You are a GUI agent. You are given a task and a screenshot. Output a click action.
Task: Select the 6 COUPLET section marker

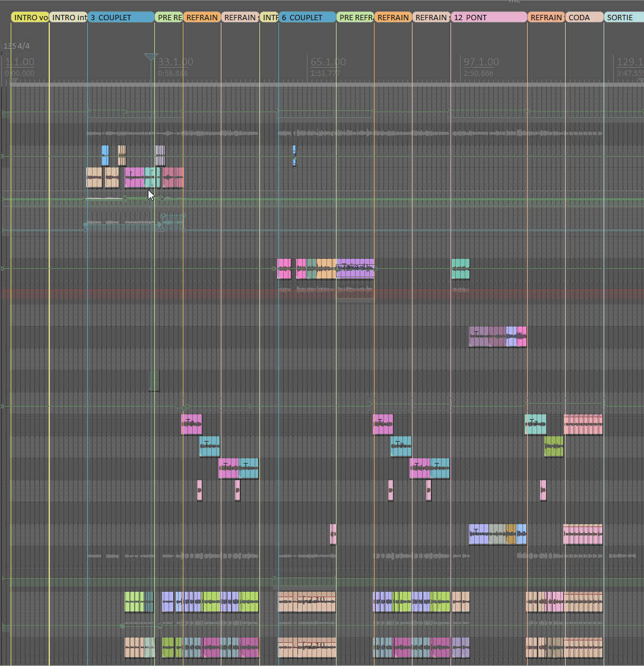pos(307,17)
